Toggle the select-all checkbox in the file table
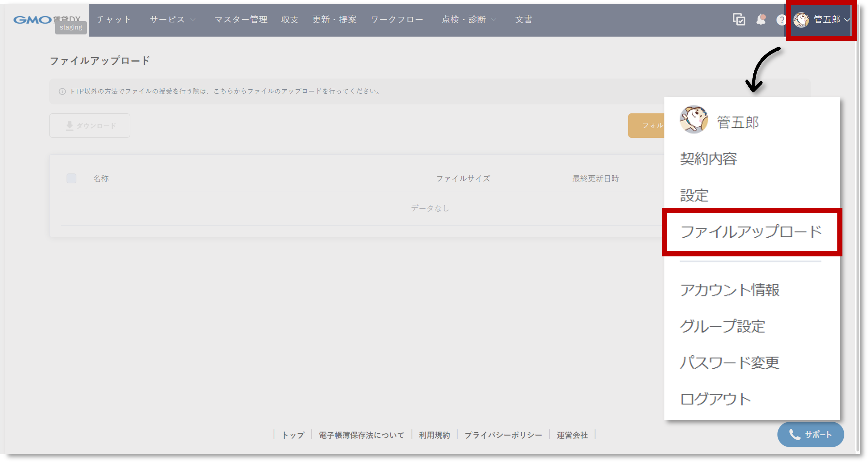Viewport: 868px width, 462px height. tap(71, 178)
